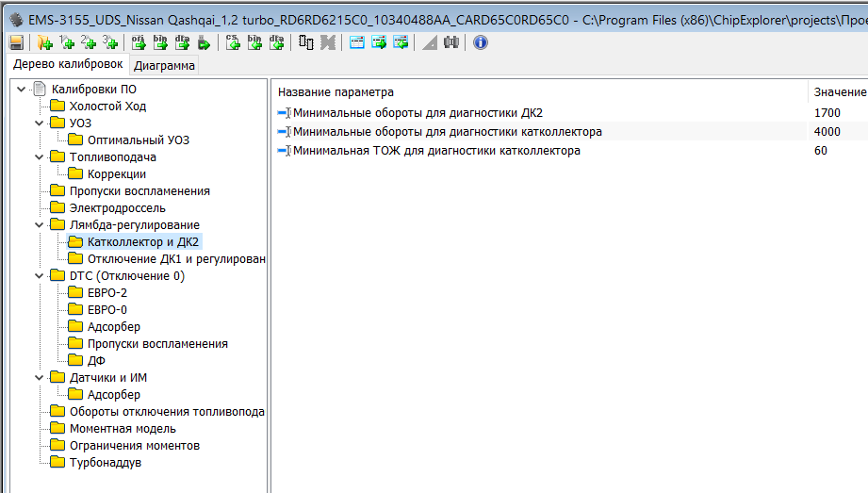Select Минимальные обороты для диагностики ДК2 parameter

(x=418, y=113)
